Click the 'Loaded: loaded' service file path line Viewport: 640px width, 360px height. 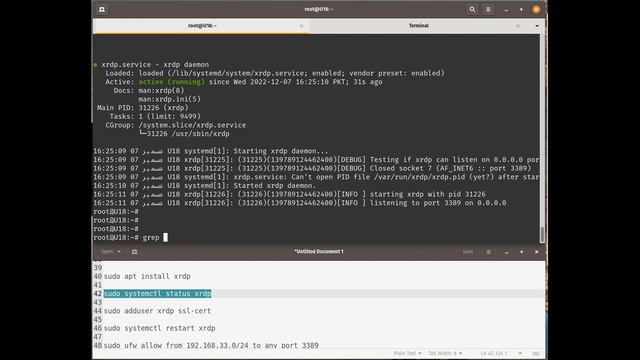coord(275,73)
